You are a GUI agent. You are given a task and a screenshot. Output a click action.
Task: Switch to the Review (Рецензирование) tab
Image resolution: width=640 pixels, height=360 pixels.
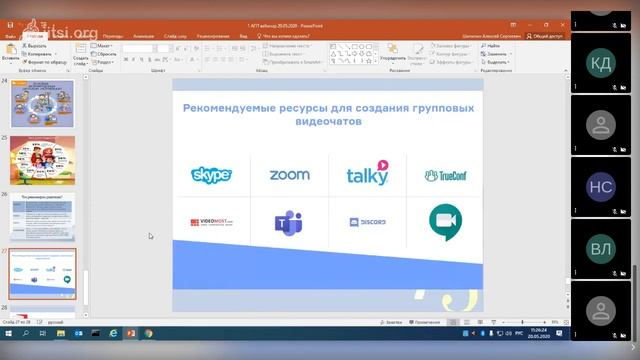pyautogui.click(x=213, y=36)
